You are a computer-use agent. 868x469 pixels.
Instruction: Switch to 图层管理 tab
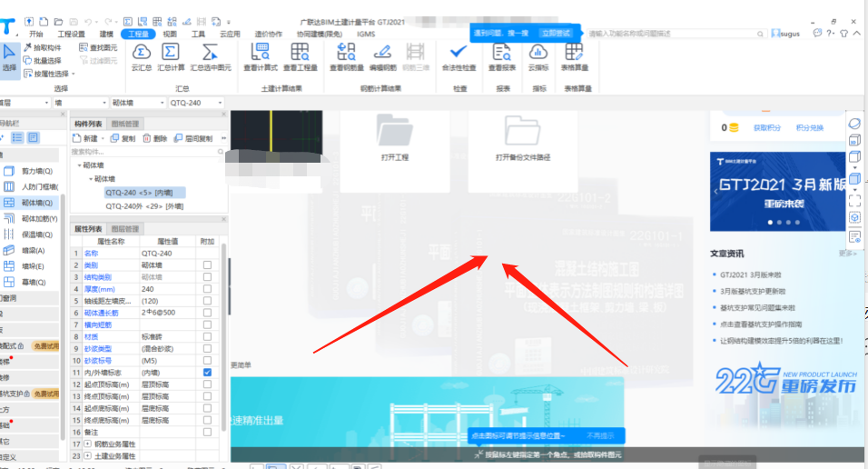click(125, 229)
